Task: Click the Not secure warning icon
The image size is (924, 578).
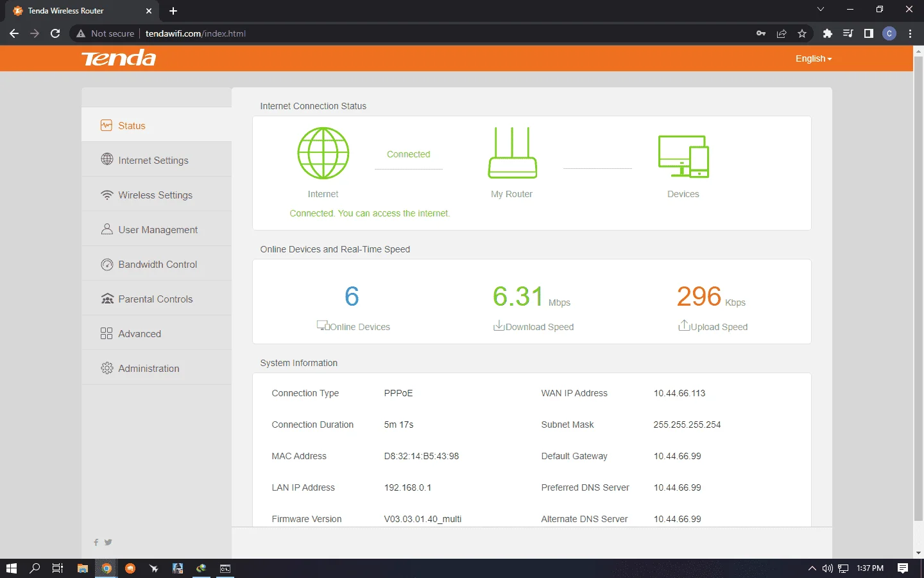Action: [x=81, y=33]
